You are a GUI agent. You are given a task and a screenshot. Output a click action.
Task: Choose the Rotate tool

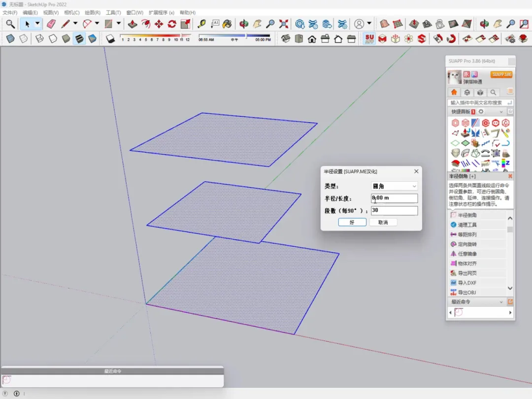[172, 24]
